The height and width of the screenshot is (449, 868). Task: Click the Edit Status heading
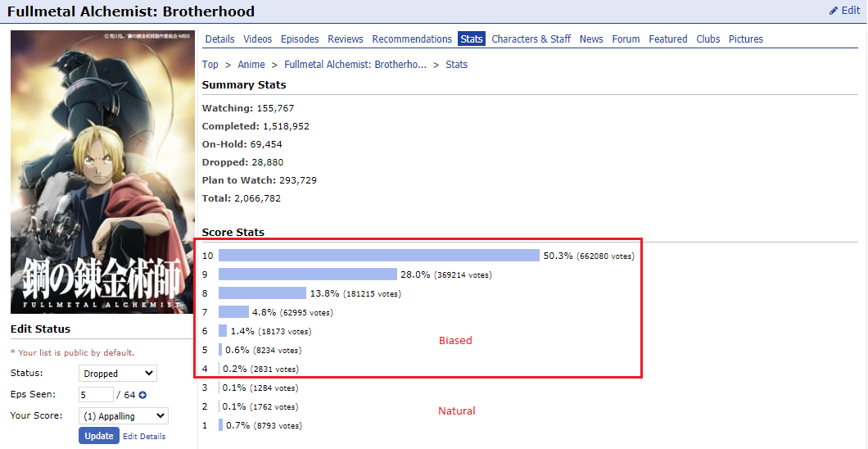(x=40, y=329)
